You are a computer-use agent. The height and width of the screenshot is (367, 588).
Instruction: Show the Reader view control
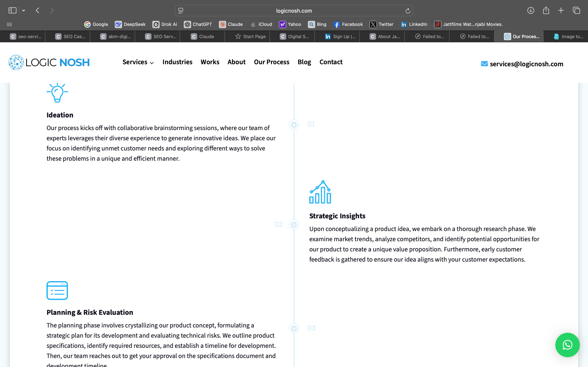[181, 10]
